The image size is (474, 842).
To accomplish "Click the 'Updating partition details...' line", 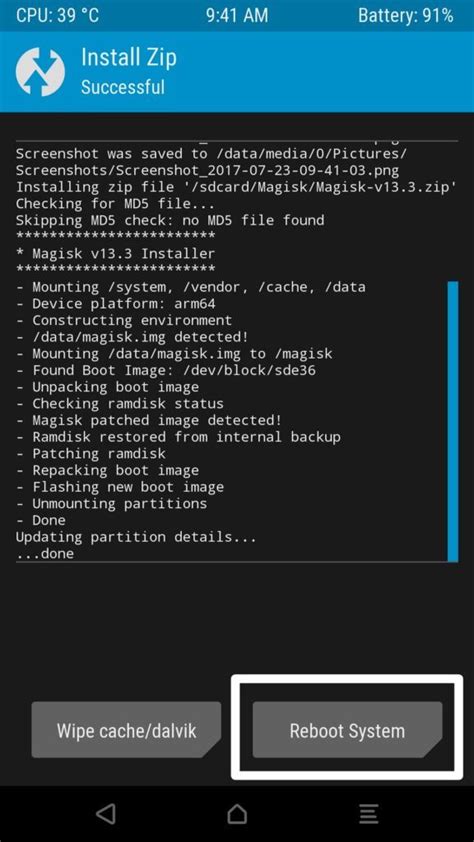I will tap(136, 537).
